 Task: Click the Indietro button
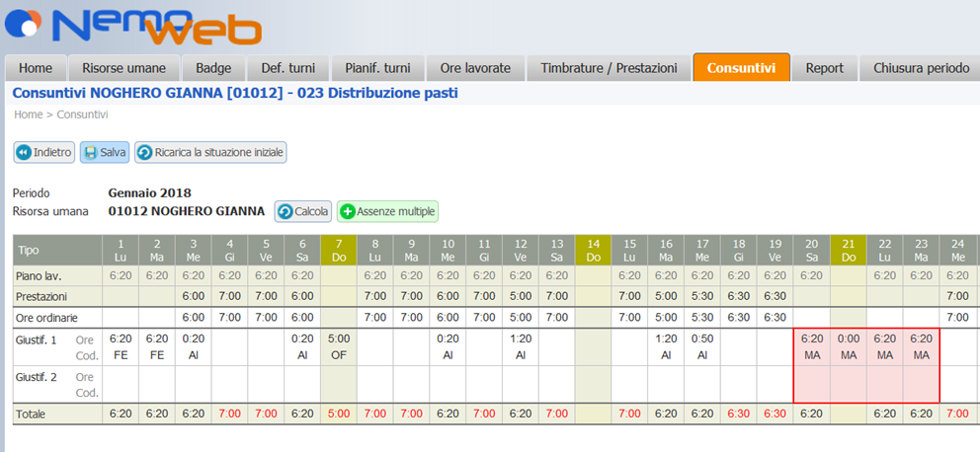pos(44,152)
